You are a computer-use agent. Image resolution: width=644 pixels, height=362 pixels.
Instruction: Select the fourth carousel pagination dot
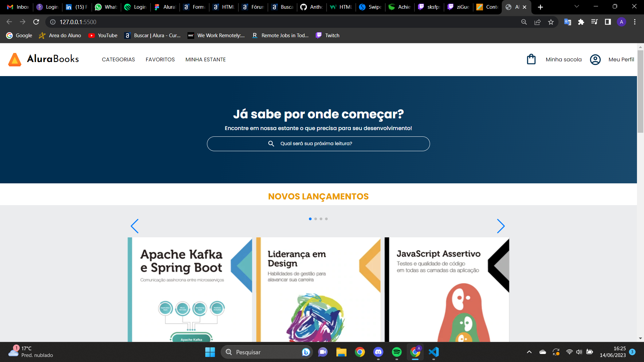[x=326, y=219]
